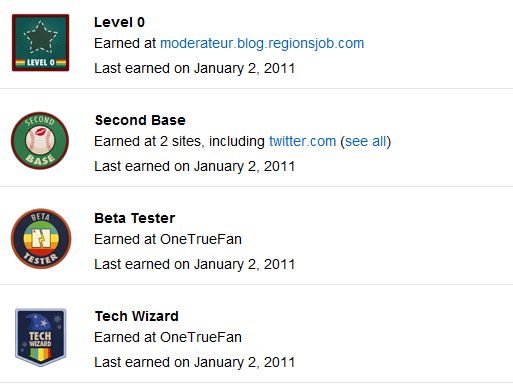Click the Tech Wizard 'Last earned' date text

[x=195, y=362]
